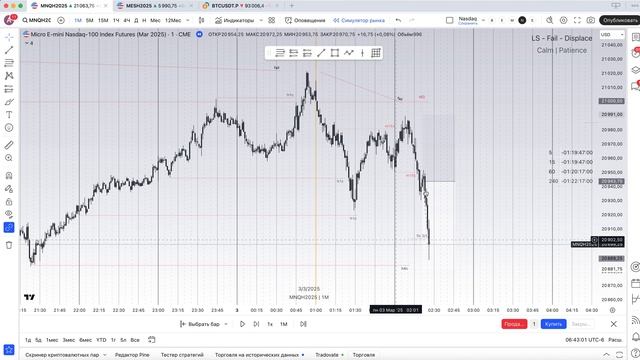Expand the Nasdaq layout name dropdown

(483, 20)
